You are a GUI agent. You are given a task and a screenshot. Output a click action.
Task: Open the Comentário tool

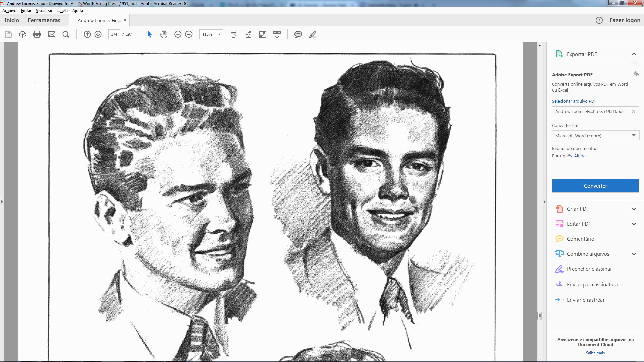point(580,239)
